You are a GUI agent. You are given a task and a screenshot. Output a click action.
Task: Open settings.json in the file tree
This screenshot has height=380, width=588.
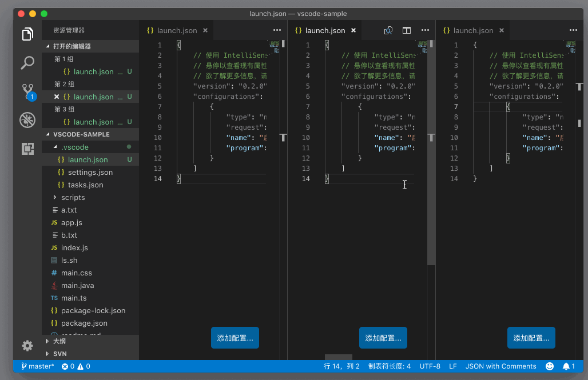pos(90,173)
